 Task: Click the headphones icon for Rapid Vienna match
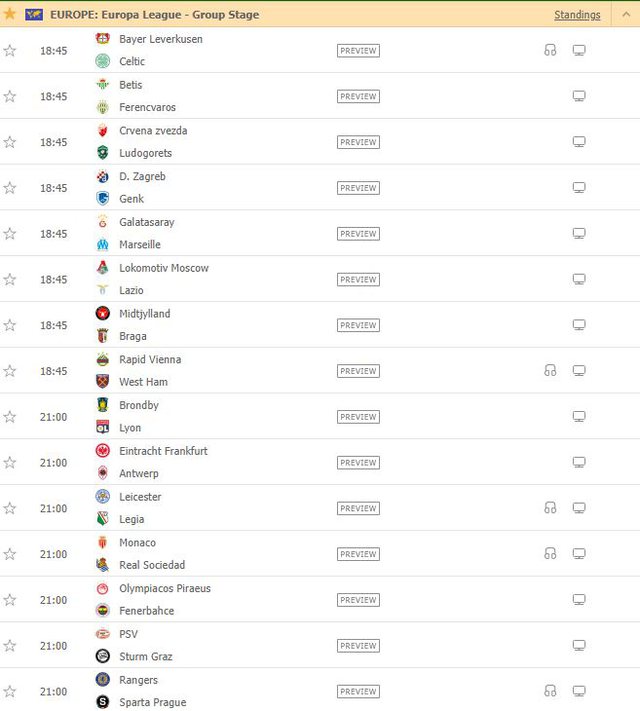pyautogui.click(x=550, y=371)
